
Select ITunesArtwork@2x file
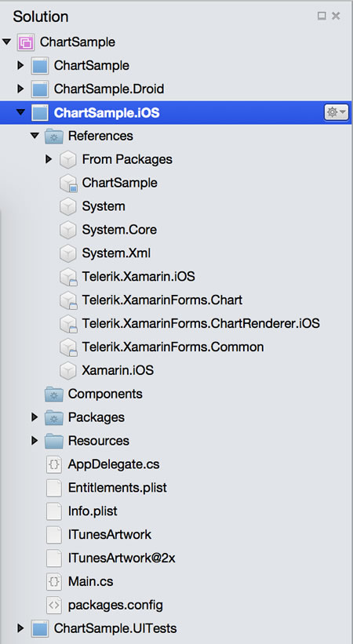(122, 558)
